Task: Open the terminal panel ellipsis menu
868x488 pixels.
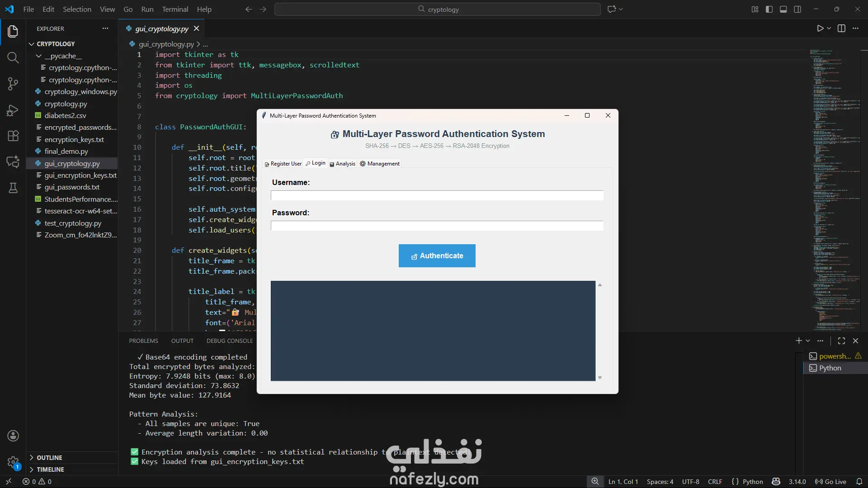Action: pyautogui.click(x=821, y=341)
